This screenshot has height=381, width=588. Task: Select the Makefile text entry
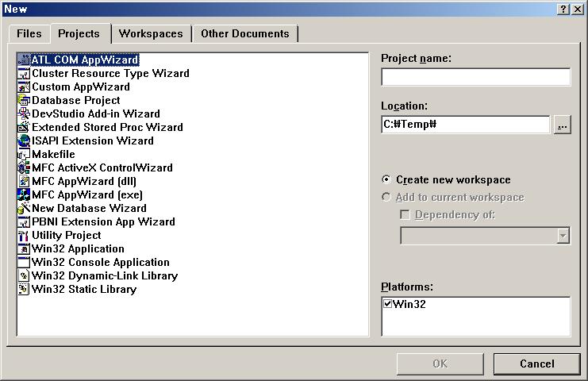[x=54, y=154]
